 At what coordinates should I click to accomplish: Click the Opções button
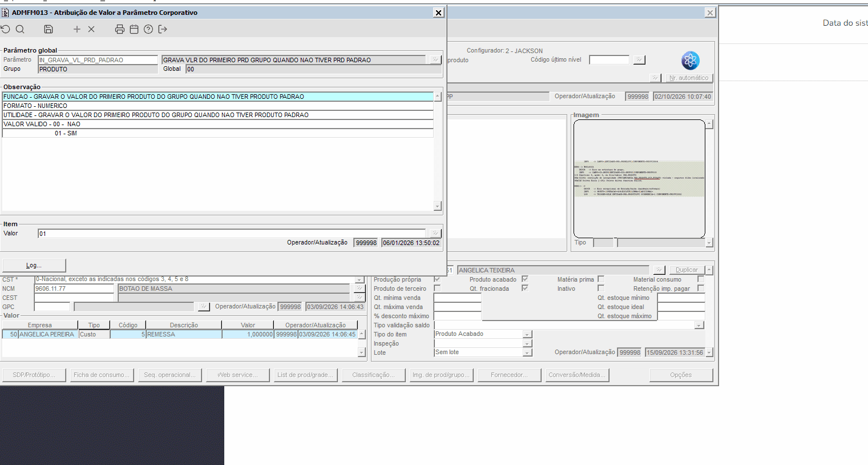681,375
